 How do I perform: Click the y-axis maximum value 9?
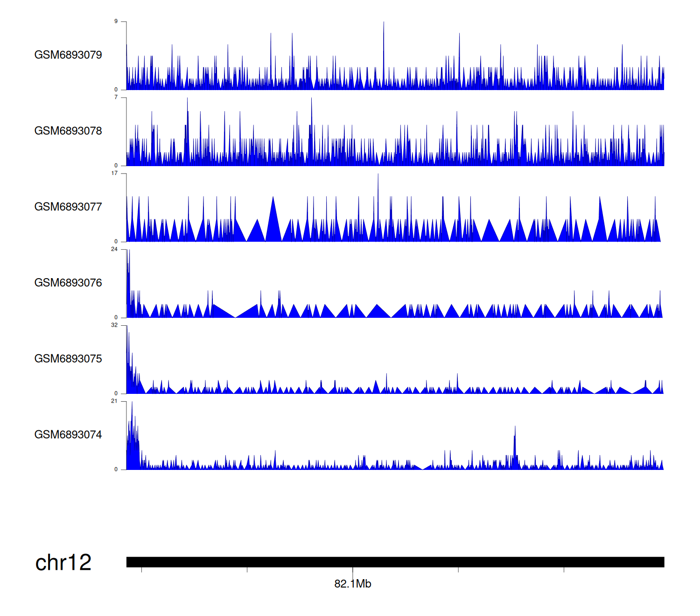pos(116,21)
